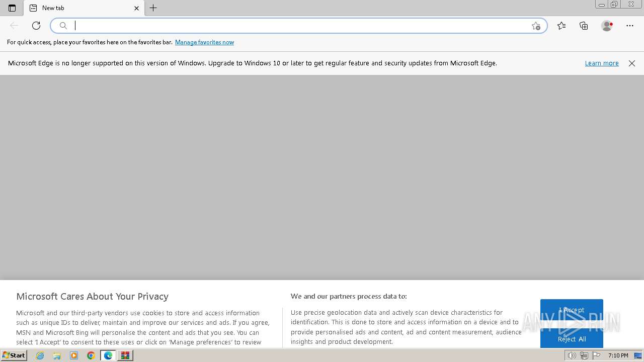Focus the address bar search field
644x362 pixels.
coord(299,26)
